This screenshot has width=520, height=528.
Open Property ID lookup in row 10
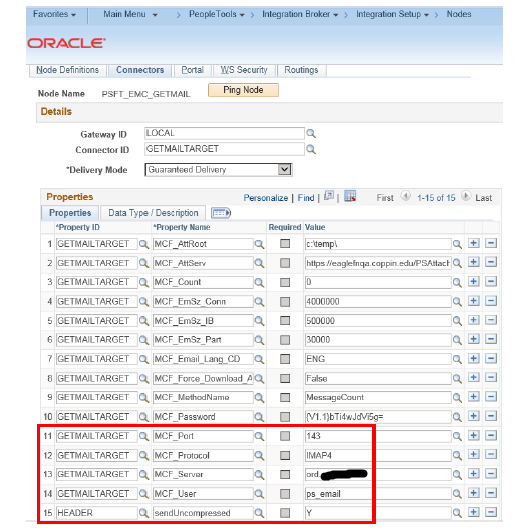(x=144, y=417)
